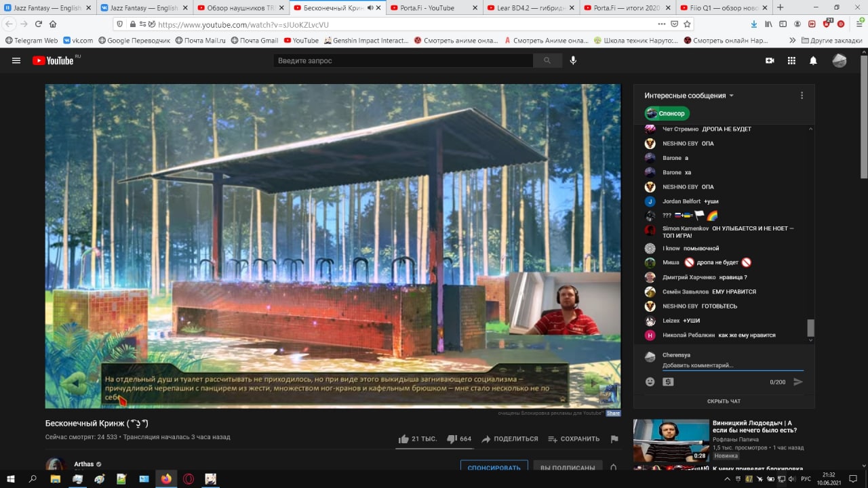Screen dimensions: 868x488
Task: Switch to the Обзор наушников tab
Action: coord(241,8)
